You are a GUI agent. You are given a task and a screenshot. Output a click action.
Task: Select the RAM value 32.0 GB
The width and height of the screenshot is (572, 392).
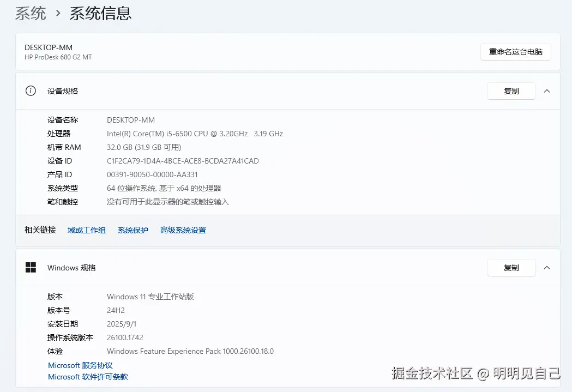point(144,147)
